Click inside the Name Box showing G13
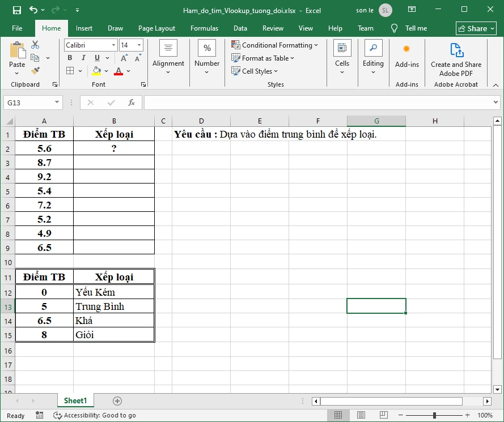Screen dimensions: 504x422 click(x=28, y=103)
